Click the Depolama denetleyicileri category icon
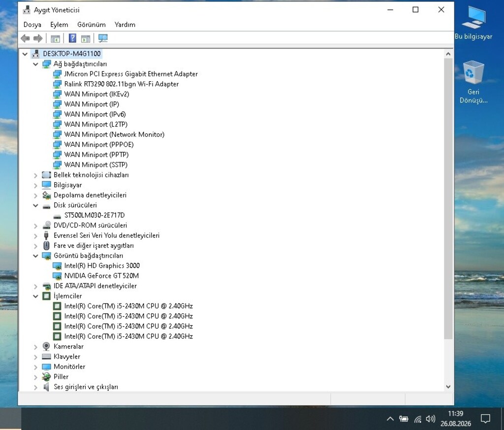Image resolution: width=504 pixels, height=430 pixels. coord(46,195)
